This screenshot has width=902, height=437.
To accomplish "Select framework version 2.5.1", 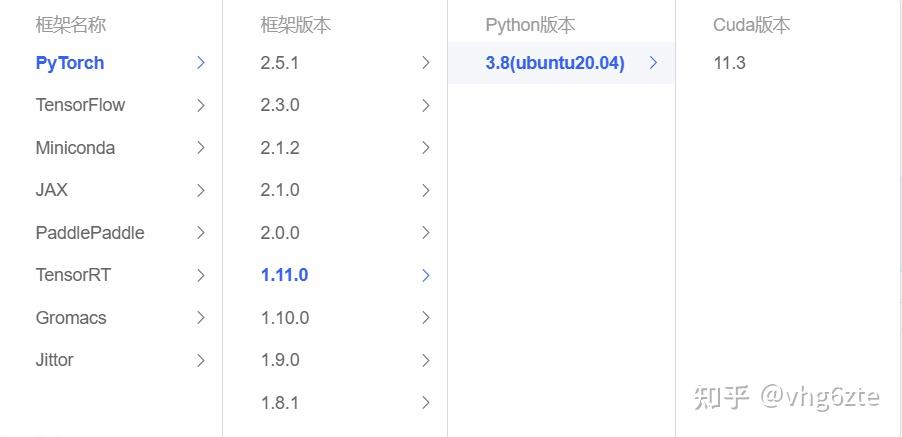I will [280, 63].
